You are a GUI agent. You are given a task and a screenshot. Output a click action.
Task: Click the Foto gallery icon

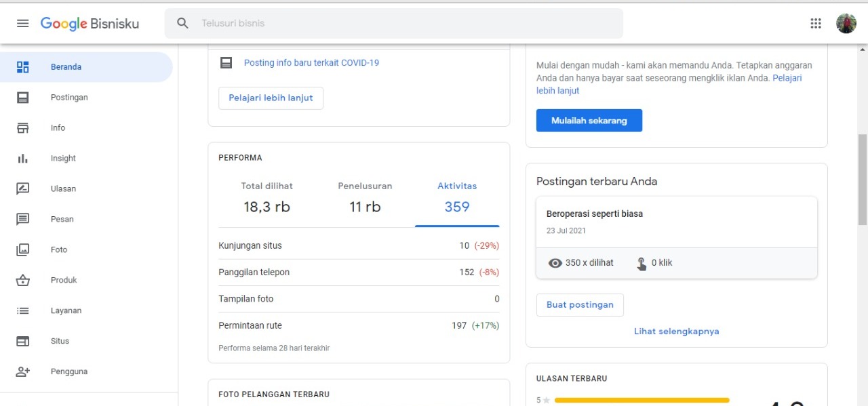(23, 250)
